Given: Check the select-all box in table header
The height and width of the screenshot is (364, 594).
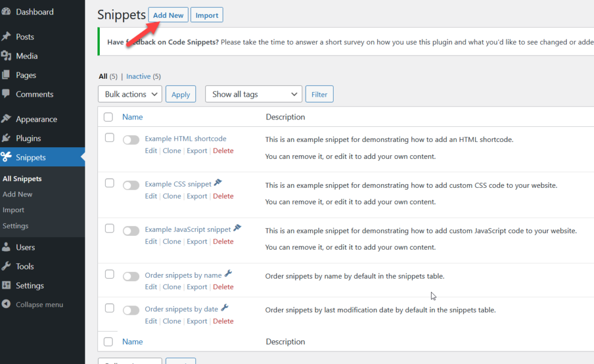Looking at the screenshot, I should tap(108, 117).
